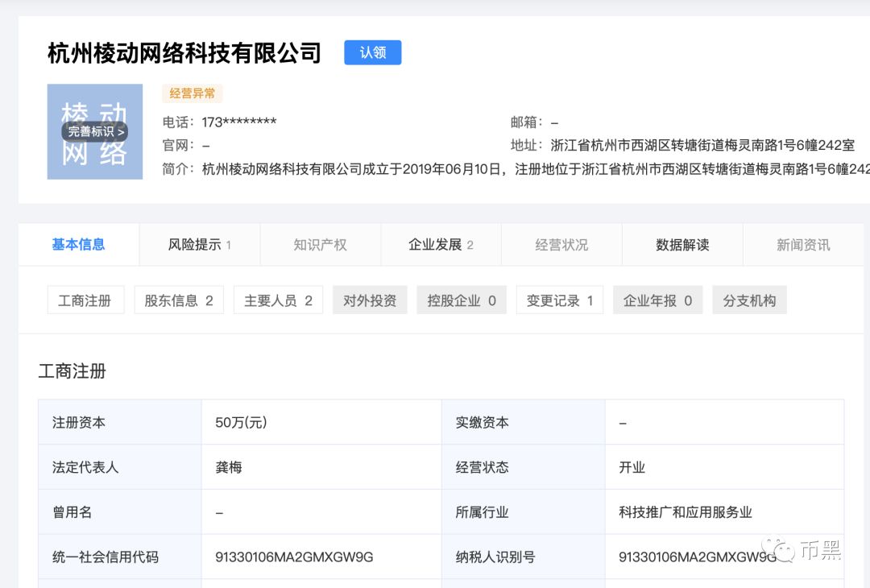Screen dimensions: 870x588
Task: Click the 统一社会信用代码 label cell
Action: click(x=120, y=557)
